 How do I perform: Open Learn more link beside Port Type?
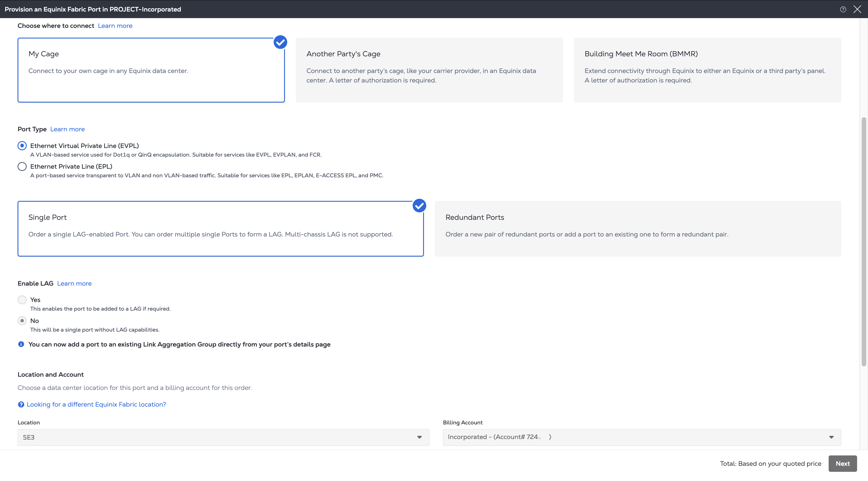pos(67,129)
